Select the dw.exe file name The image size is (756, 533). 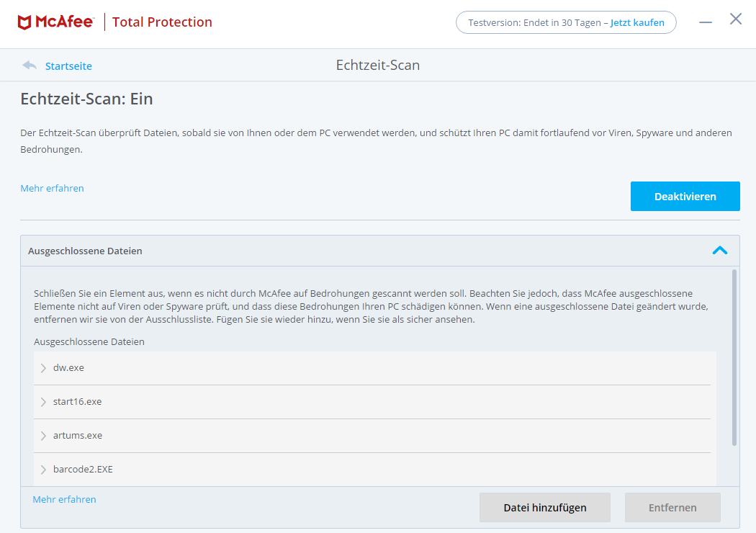(68, 367)
